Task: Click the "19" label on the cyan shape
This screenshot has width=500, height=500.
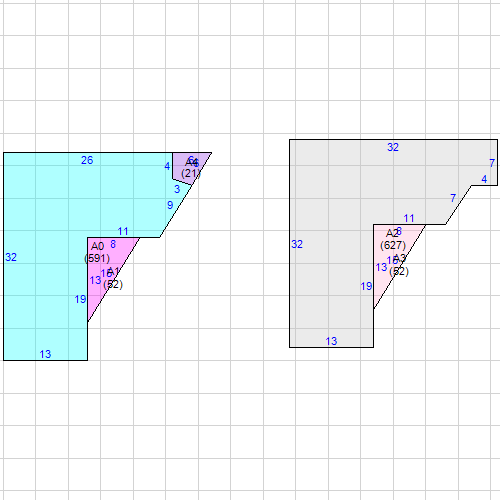Action: [x=80, y=299]
